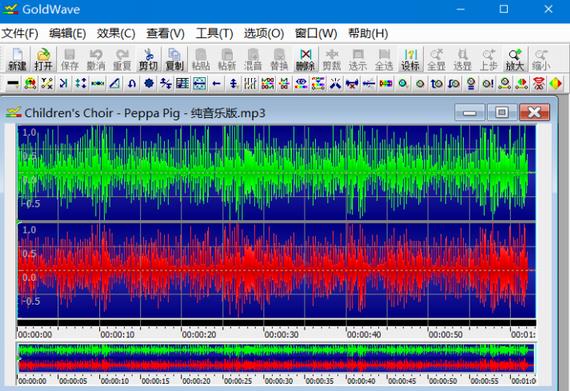Viewport: 570px width, 391px height.
Task: Click the green-red-yellow diamond effect icon
Action: 555,84
